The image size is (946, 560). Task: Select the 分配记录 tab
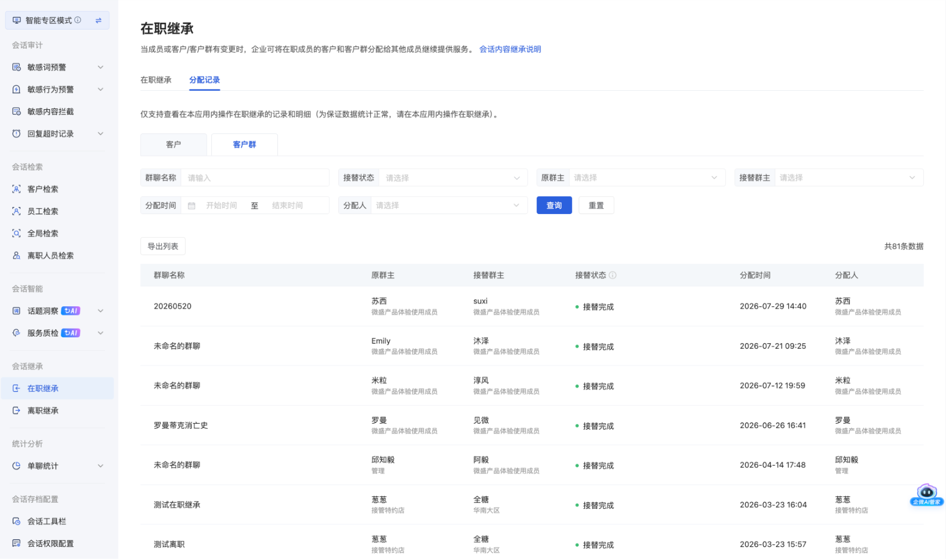205,80
